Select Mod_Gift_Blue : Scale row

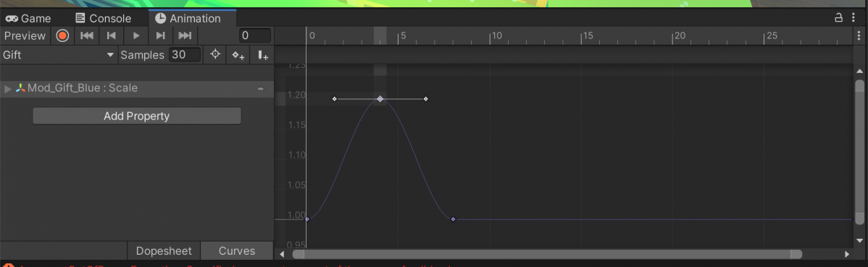(137, 88)
